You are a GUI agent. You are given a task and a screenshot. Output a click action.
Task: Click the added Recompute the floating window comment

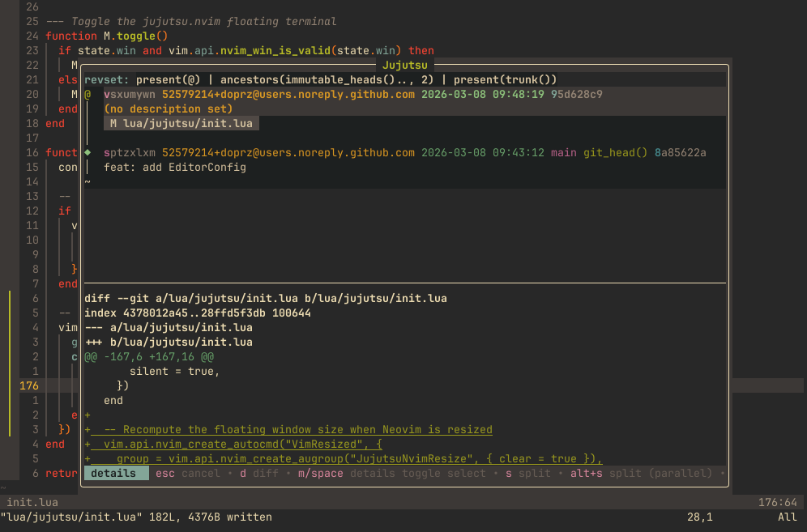tap(288, 430)
